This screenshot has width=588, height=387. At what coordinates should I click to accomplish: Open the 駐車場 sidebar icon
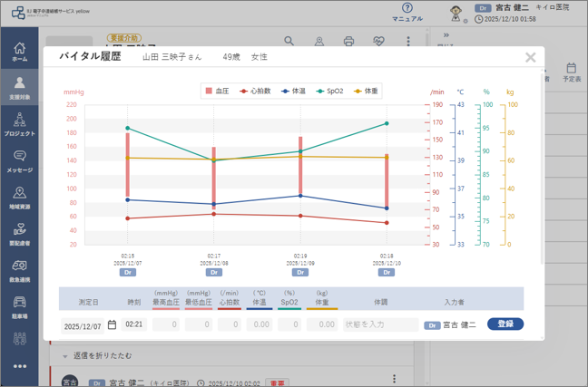point(19,307)
